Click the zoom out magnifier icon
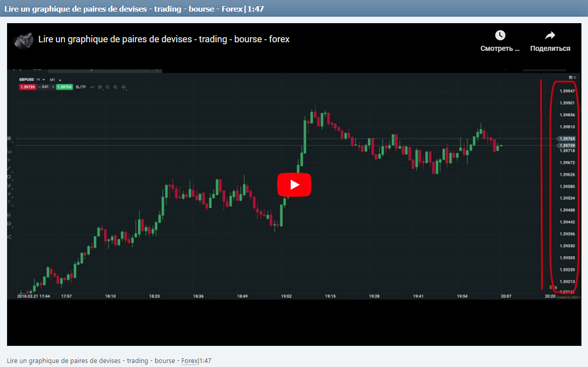588x367 pixels. (107, 86)
